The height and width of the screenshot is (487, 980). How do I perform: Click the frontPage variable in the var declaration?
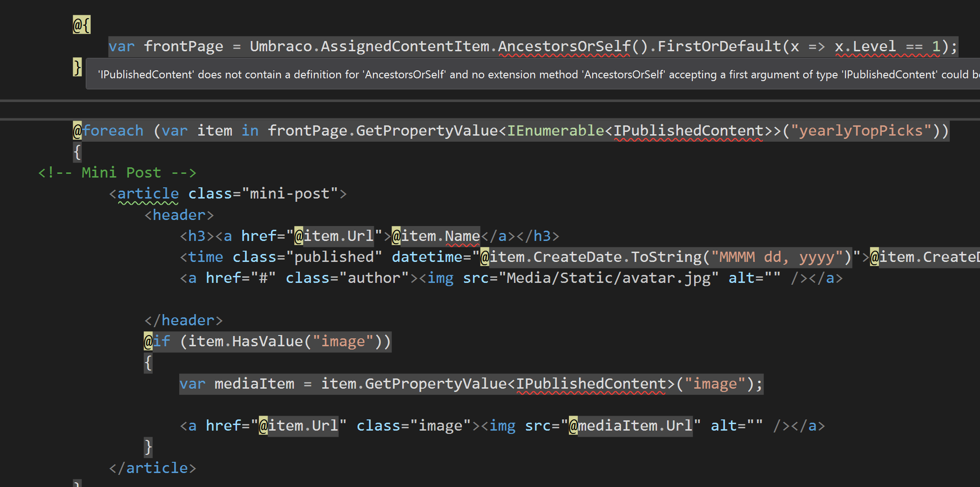click(183, 47)
